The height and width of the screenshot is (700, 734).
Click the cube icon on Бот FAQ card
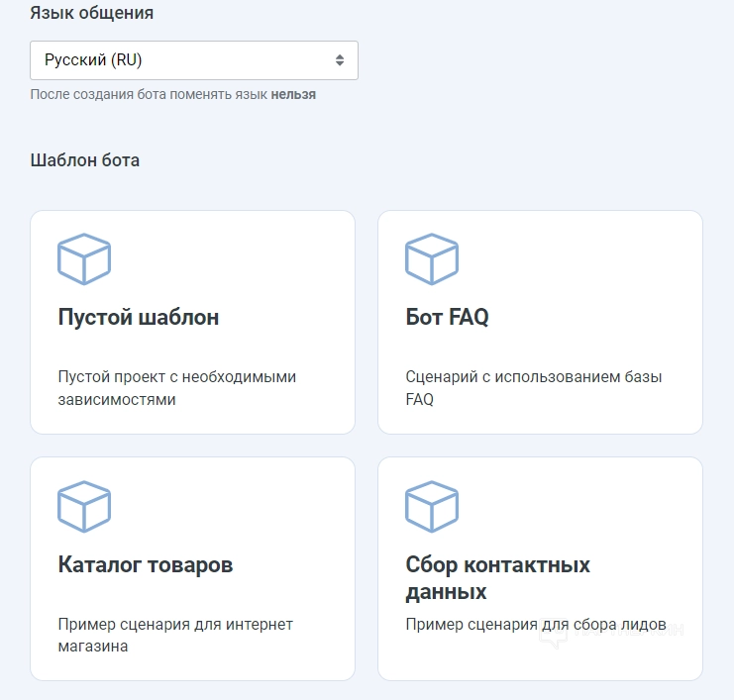(432, 259)
